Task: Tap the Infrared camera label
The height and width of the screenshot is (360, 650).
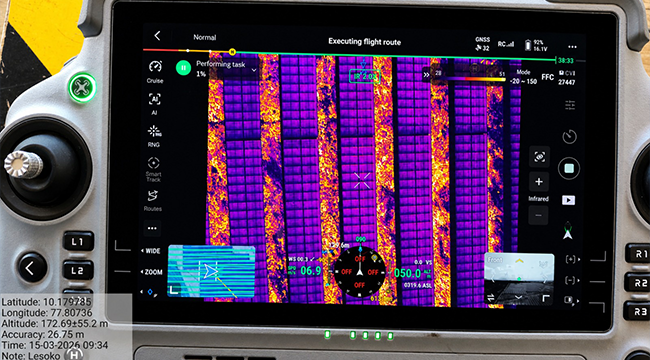Action: (x=538, y=199)
